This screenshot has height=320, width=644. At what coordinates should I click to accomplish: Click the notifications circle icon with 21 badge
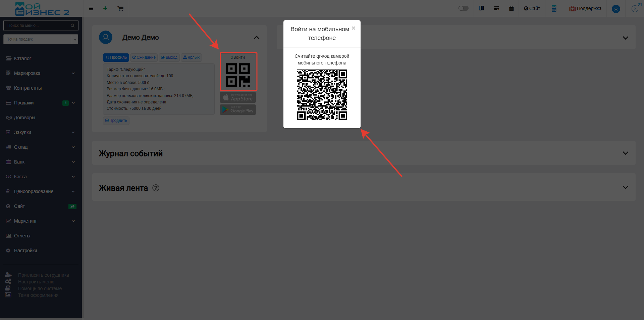[635, 9]
